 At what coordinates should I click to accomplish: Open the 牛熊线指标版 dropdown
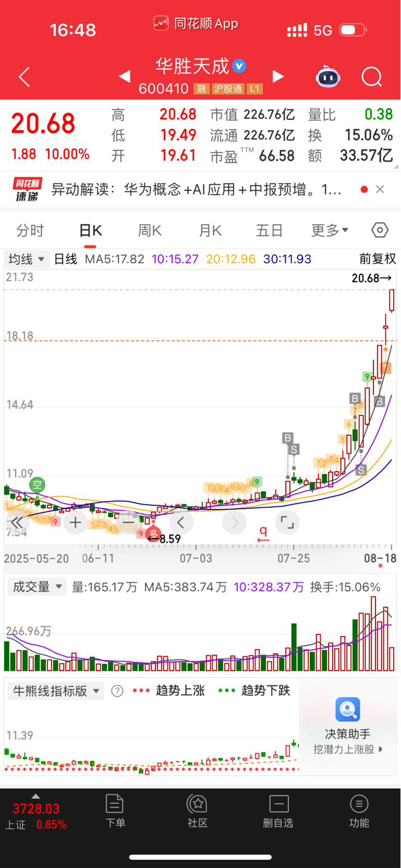pos(55,691)
